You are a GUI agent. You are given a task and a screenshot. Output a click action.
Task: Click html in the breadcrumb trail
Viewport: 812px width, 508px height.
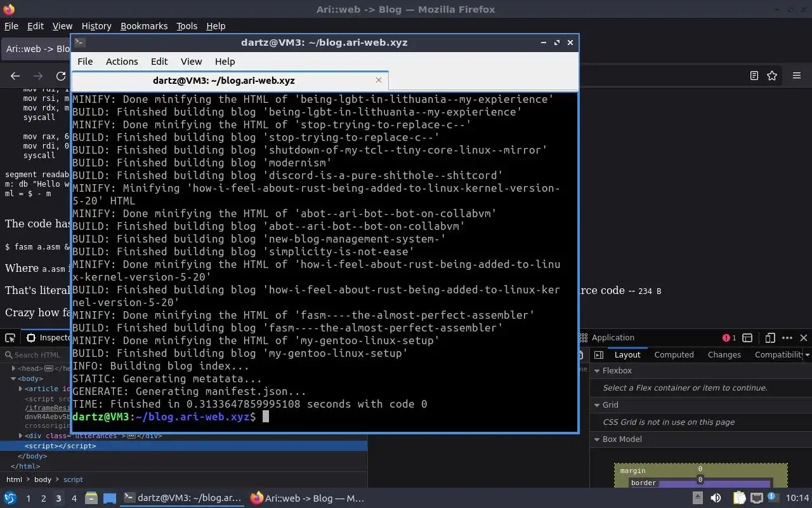[14, 479]
